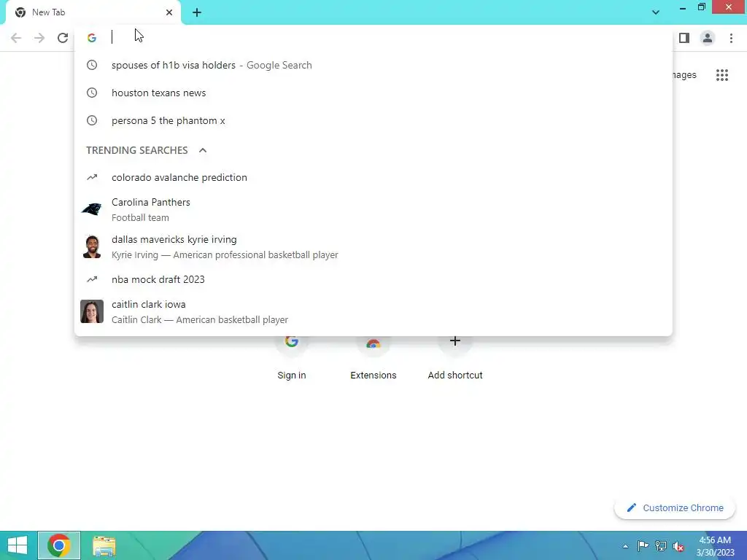Click the Customize Chrome button
This screenshot has height=560, width=747.
(x=675, y=508)
